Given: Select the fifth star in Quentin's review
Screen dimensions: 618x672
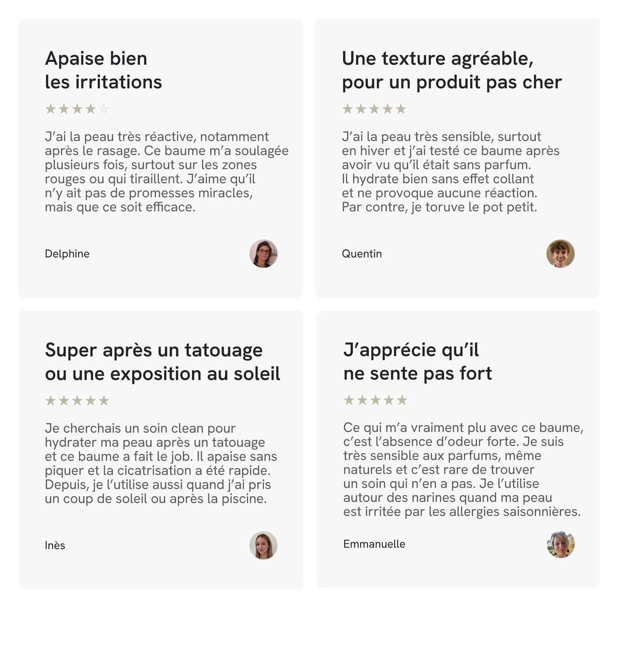Looking at the screenshot, I should pos(401,109).
